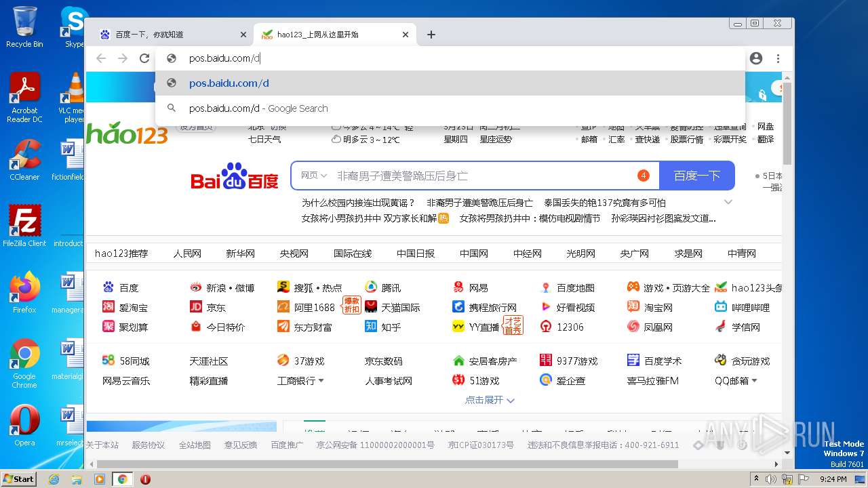Open 人民网 link
Image resolution: width=868 pixels, height=488 pixels.
pos(187,253)
